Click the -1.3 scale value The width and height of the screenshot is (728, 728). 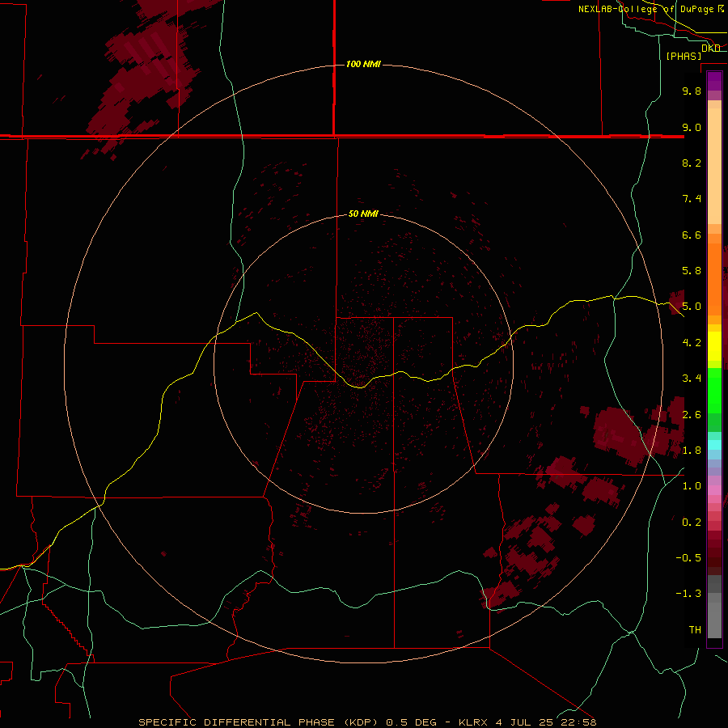coord(688,594)
